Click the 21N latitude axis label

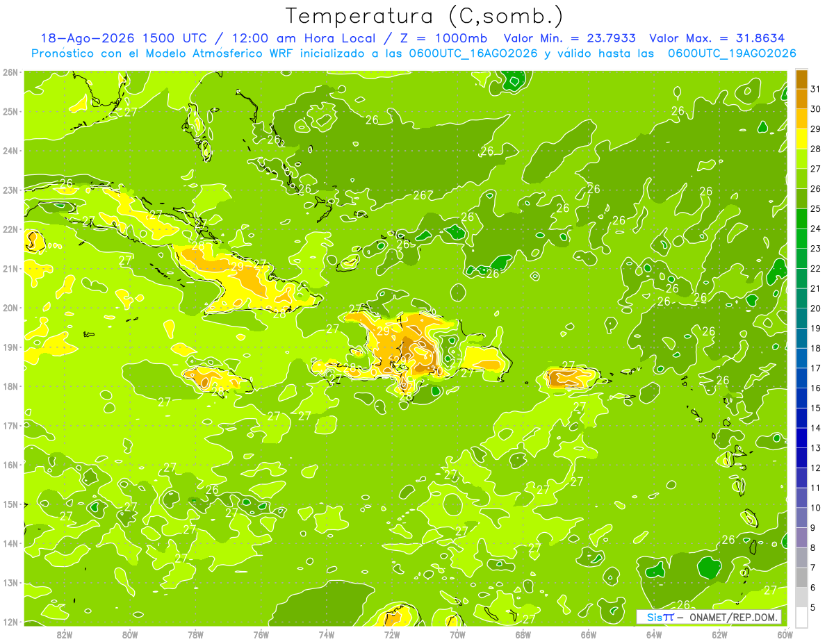click(10, 268)
